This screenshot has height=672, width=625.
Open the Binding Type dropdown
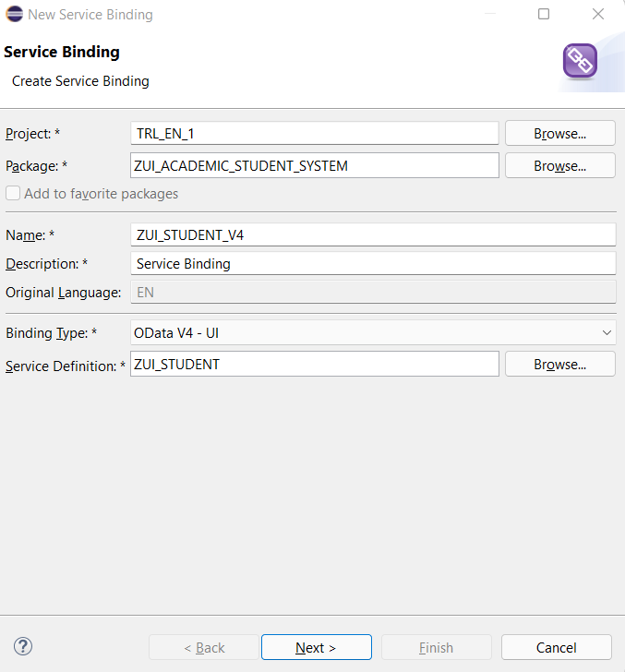pos(373,332)
